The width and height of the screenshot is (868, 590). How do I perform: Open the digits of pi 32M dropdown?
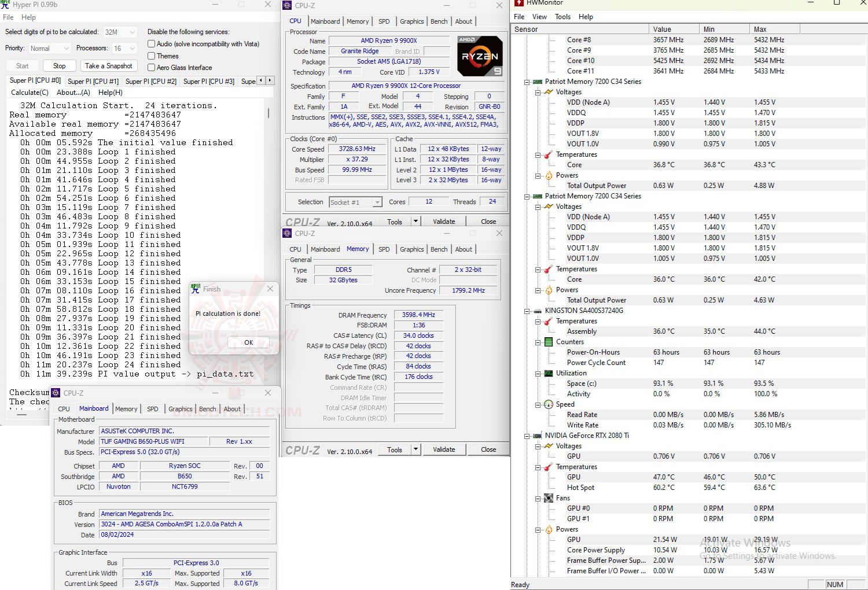120,32
